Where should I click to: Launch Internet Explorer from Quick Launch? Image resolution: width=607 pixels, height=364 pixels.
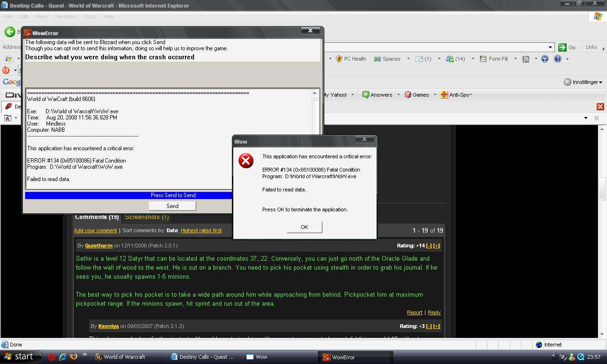63,357
